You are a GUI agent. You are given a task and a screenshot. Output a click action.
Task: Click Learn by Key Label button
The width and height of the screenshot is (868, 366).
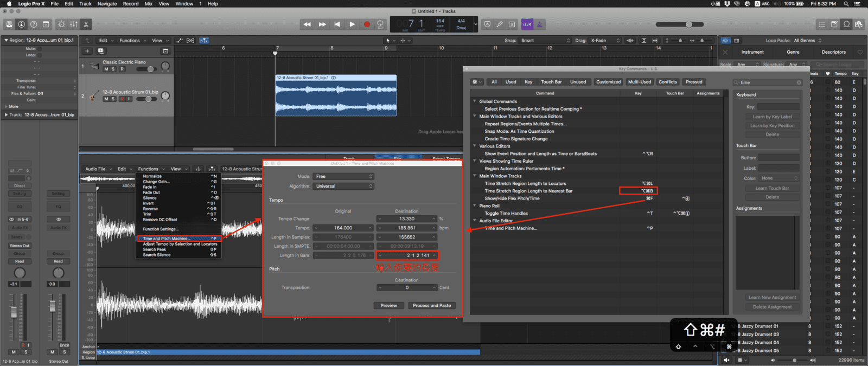point(773,117)
